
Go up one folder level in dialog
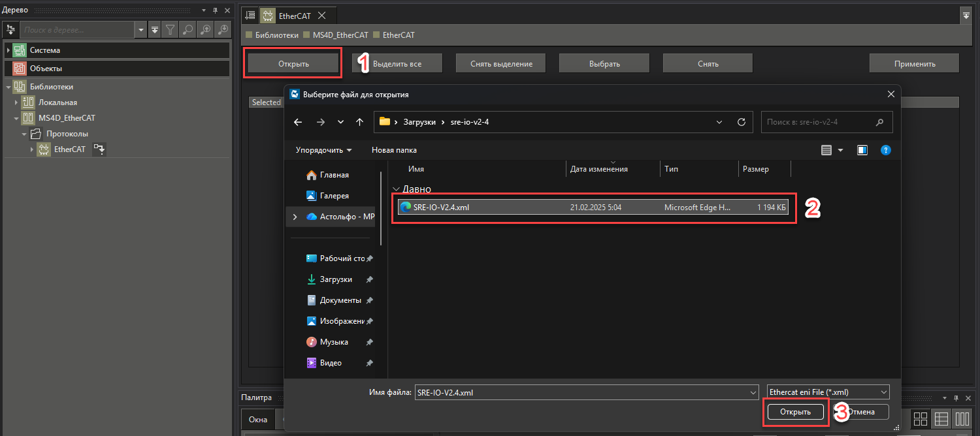[359, 122]
